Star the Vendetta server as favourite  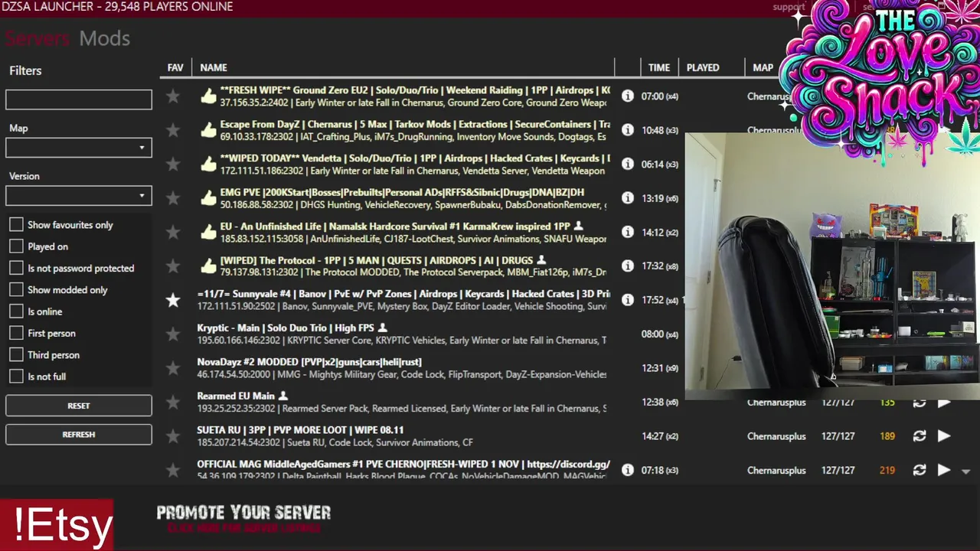click(173, 164)
